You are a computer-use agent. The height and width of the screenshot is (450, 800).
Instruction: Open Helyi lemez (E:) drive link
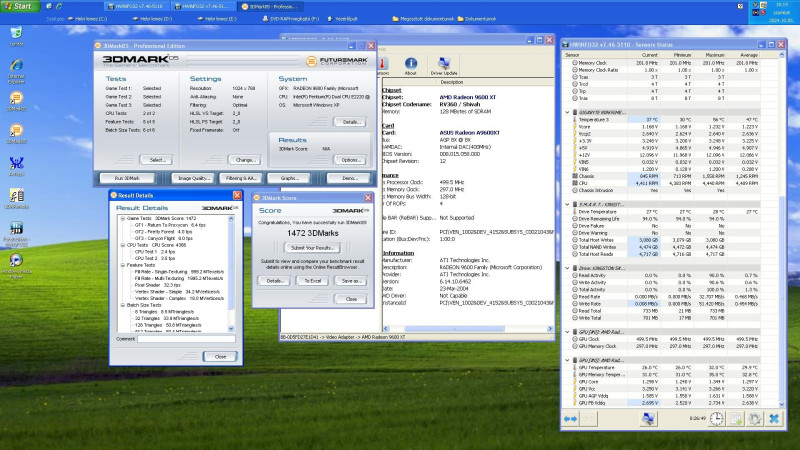[x=217, y=19]
